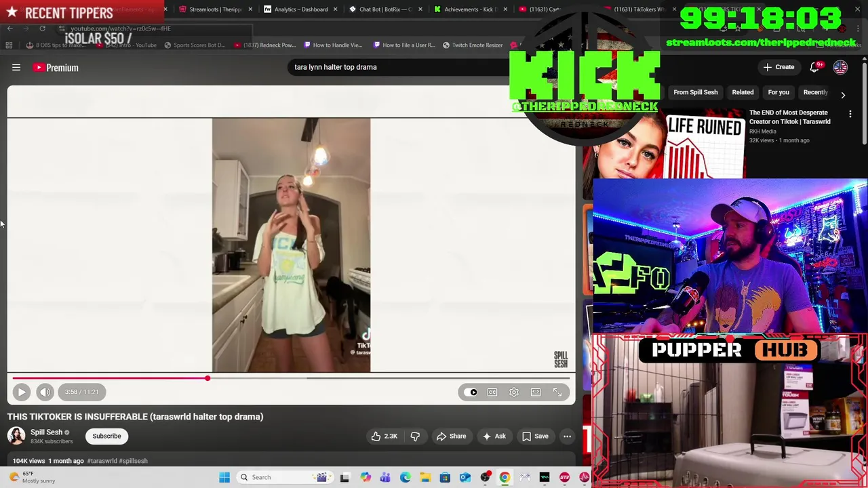This screenshot has width=868, height=488.
Task: Open Microsoft Edge from taskbar
Action: tap(406, 477)
